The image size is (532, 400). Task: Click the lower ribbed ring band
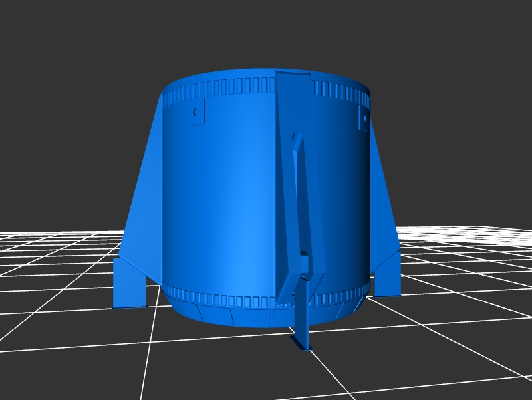coord(219,298)
